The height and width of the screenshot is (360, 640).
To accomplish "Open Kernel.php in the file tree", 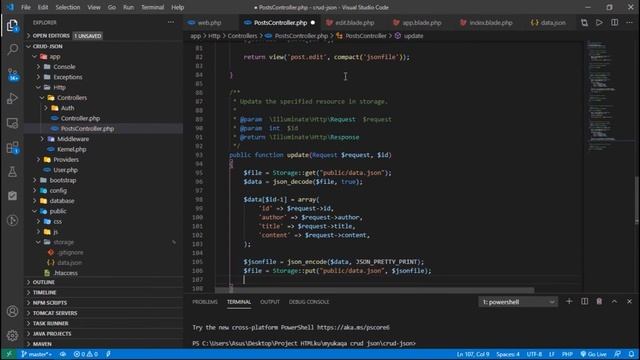I will click(x=104, y=149).
